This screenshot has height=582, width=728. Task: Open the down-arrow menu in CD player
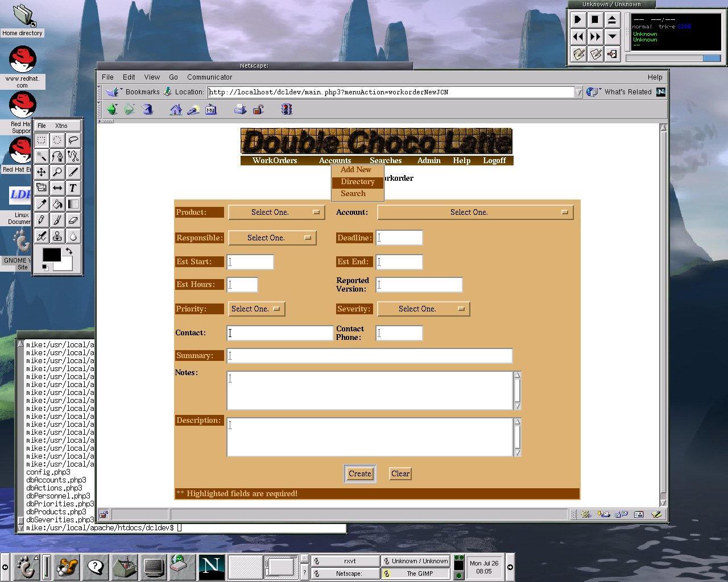click(x=612, y=37)
